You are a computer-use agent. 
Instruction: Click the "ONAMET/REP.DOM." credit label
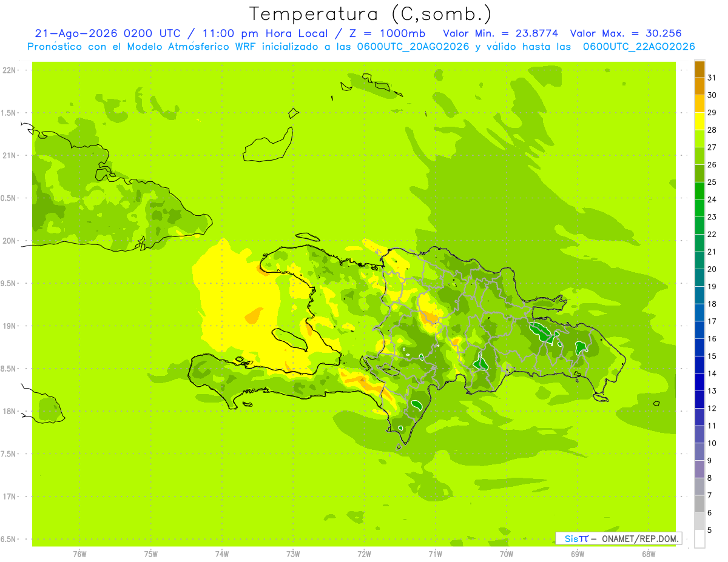point(640,538)
